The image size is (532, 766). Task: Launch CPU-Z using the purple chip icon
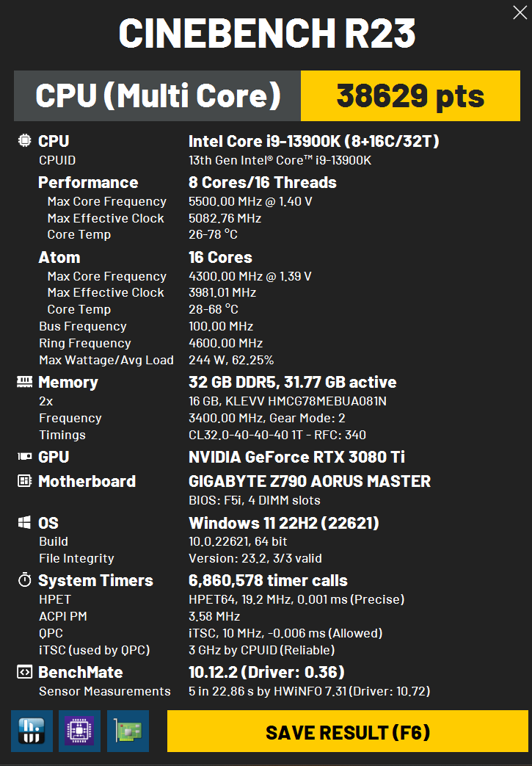click(79, 731)
